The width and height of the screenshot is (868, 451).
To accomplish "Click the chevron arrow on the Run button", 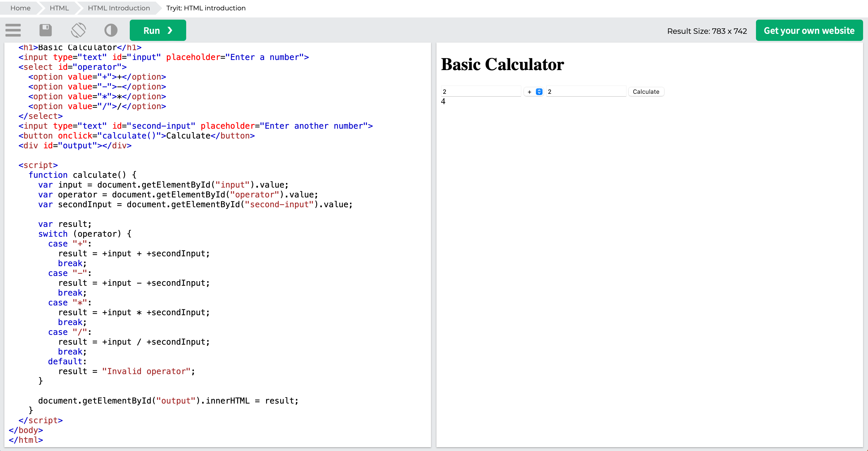I will tap(170, 31).
